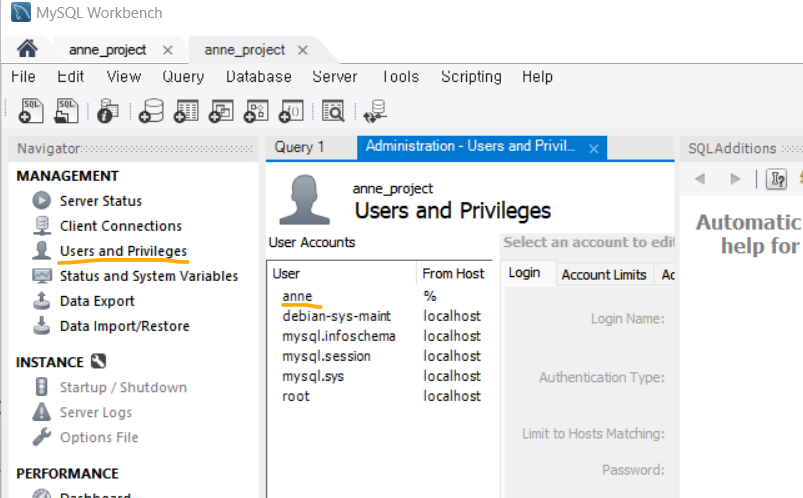
Task: Reconnect to DBMS toolbar icon
Action: click(x=375, y=111)
